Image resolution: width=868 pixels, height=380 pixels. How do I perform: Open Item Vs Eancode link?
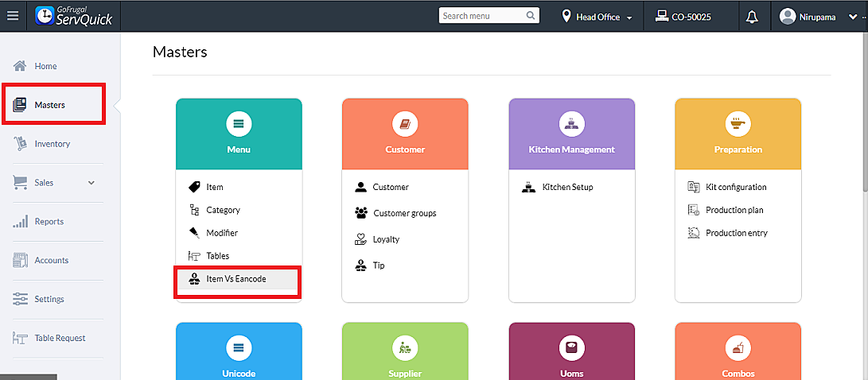point(236,279)
